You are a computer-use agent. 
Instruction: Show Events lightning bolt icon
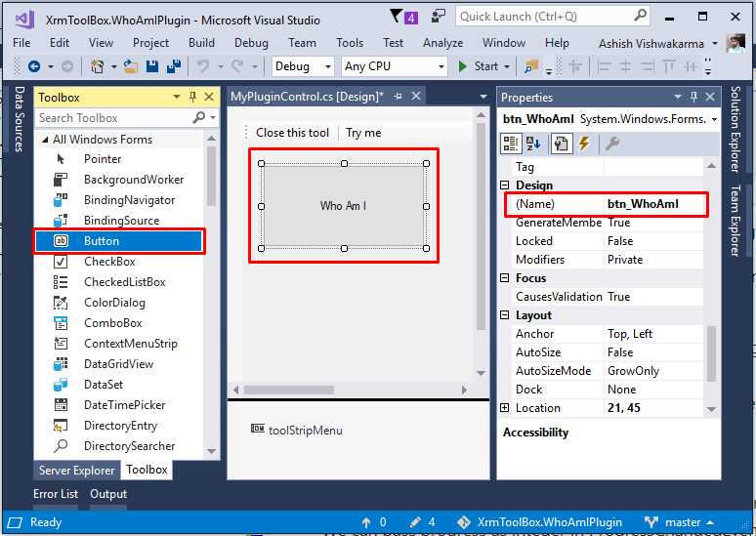pos(584,144)
